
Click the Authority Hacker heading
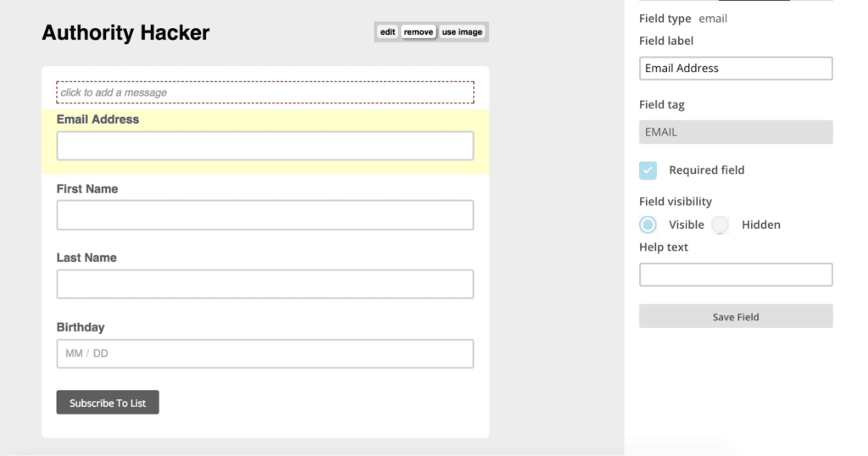(125, 33)
